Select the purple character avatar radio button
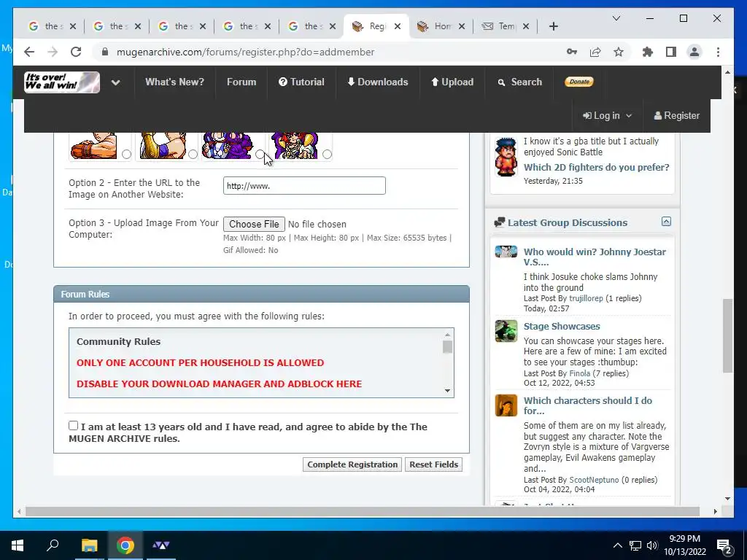The height and width of the screenshot is (560, 747). point(260,155)
